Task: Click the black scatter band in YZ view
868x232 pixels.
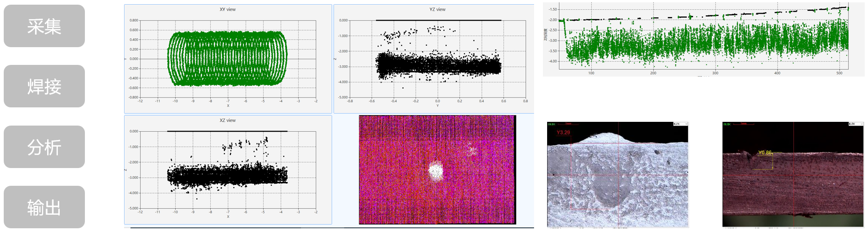Action: tap(438, 65)
